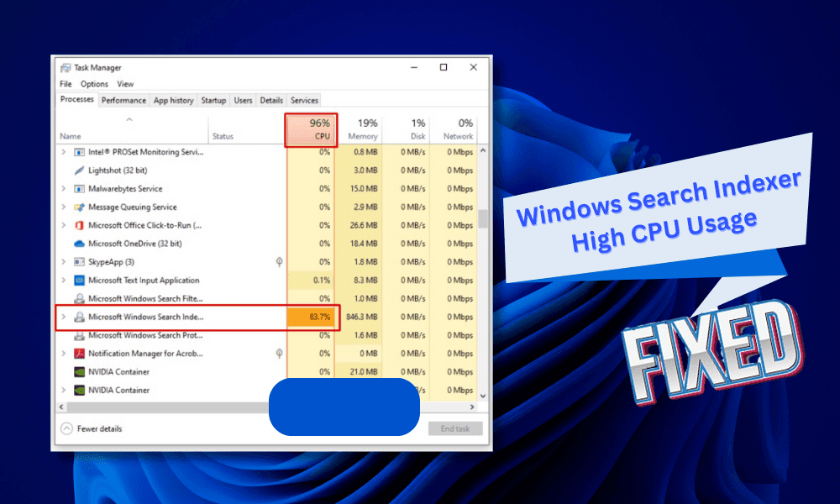Viewport: 840px width, 504px height.
Task: Expand Notification Manager for Acrobat row
Action: pyautogui.click(x=63, y=354)
